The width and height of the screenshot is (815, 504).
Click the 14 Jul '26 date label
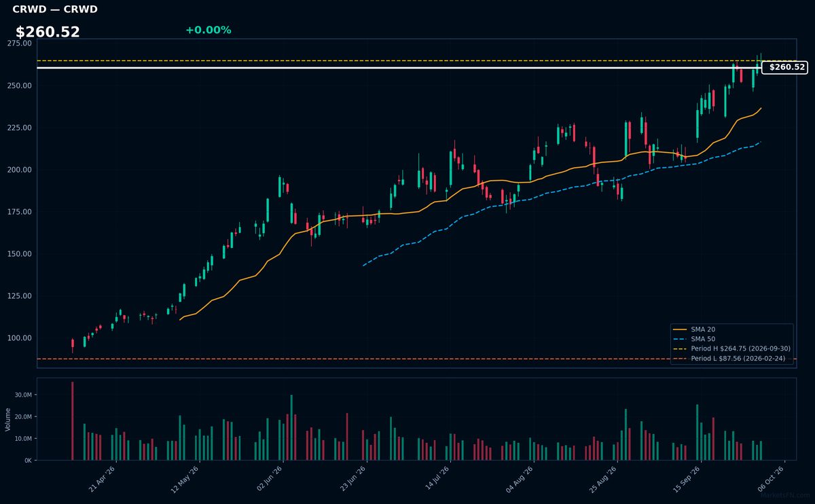pyautogui.click(x=437, y=479)
